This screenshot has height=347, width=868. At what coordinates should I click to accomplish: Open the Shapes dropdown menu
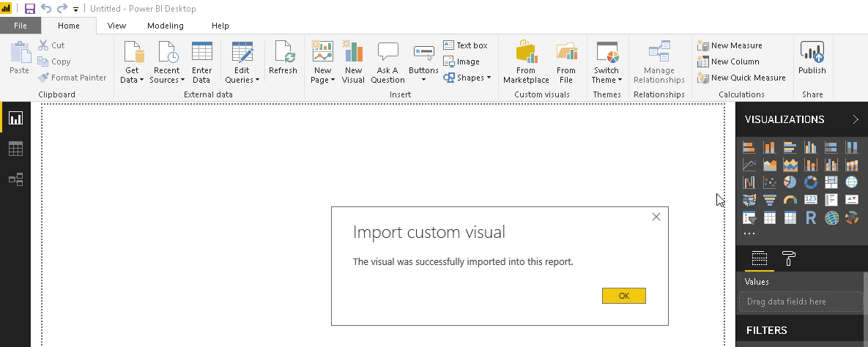[x=467, y=78]
